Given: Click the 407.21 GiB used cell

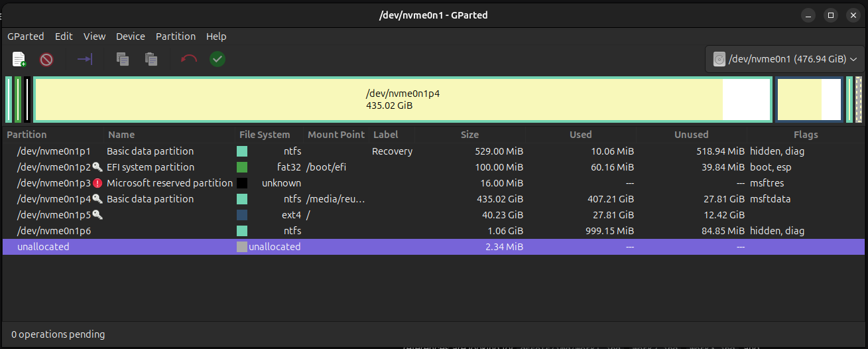Looking at the screenshot, I should pyautogui.click(x=613, y=199).
